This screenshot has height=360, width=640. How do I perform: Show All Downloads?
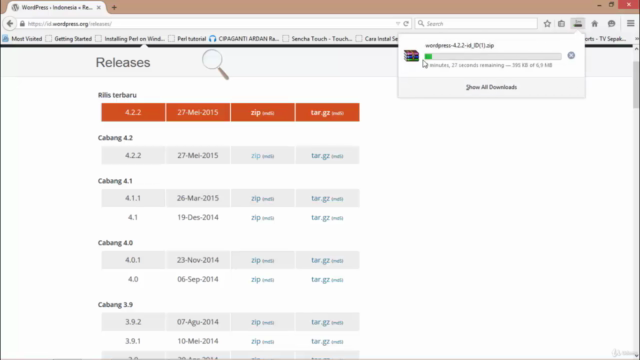point(491,87)
